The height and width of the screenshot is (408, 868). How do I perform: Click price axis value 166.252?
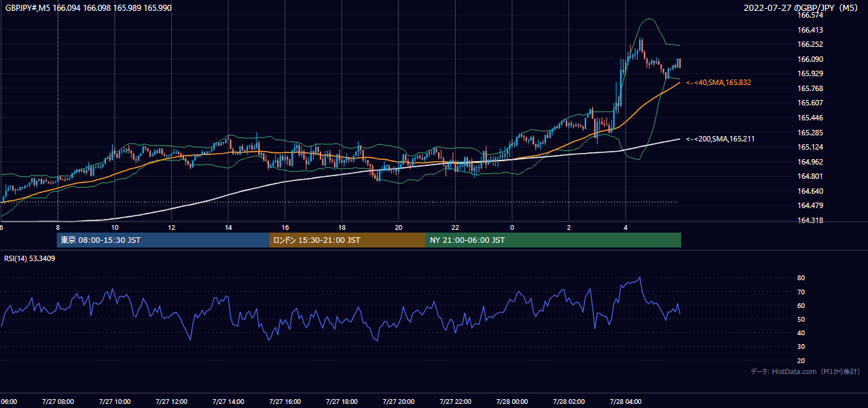[x=810, y=44]
